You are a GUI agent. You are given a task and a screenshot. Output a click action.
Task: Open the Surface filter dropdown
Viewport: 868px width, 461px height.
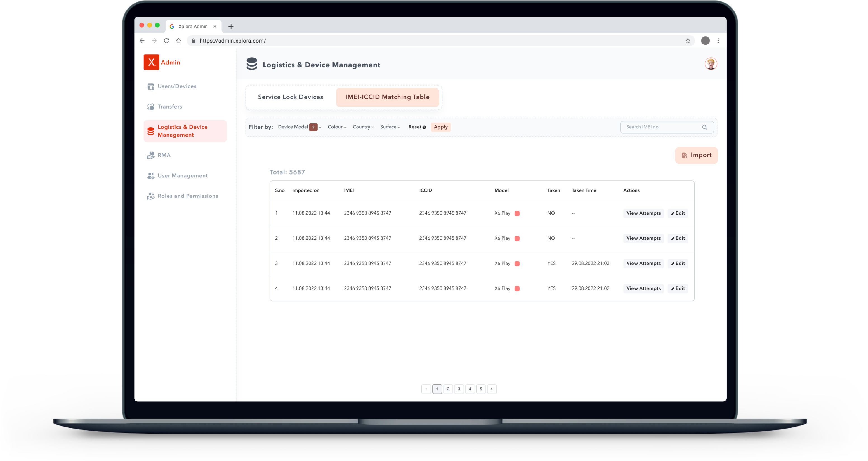(x=390, y=127)
